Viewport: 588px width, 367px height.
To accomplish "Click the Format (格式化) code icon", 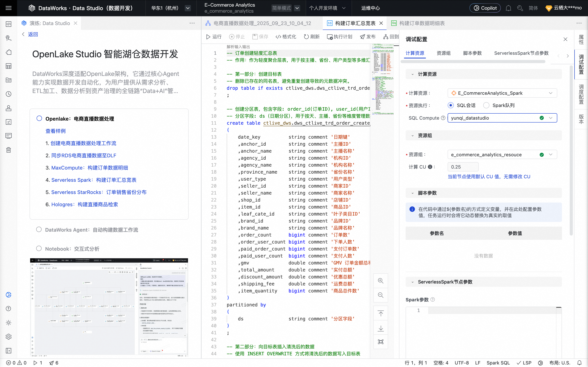I will click(278, 37).
